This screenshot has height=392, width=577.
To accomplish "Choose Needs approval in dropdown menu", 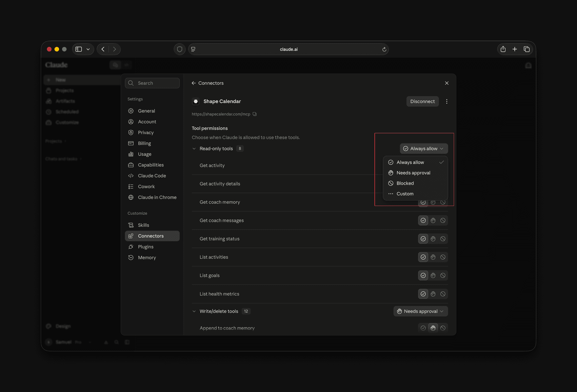I will coord(415,173).
